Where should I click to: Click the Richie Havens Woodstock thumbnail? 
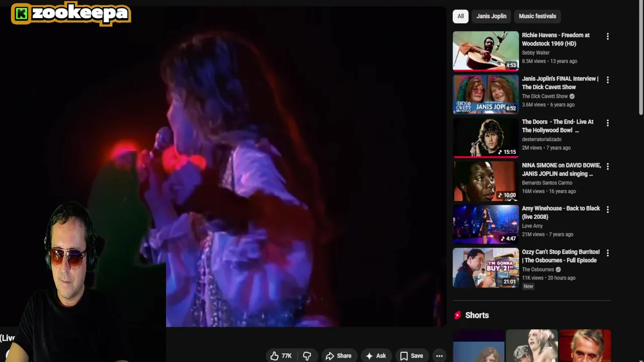click(x=486, y=51)
